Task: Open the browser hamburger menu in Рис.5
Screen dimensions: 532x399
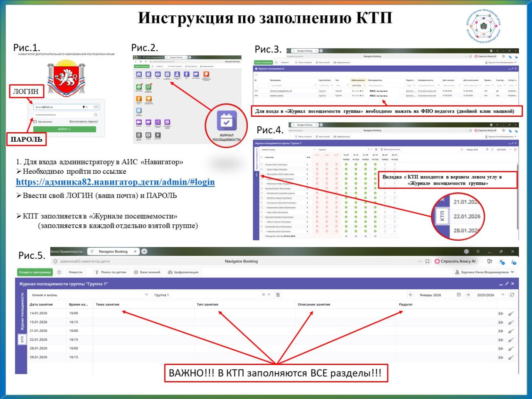Action: point(478,251)
